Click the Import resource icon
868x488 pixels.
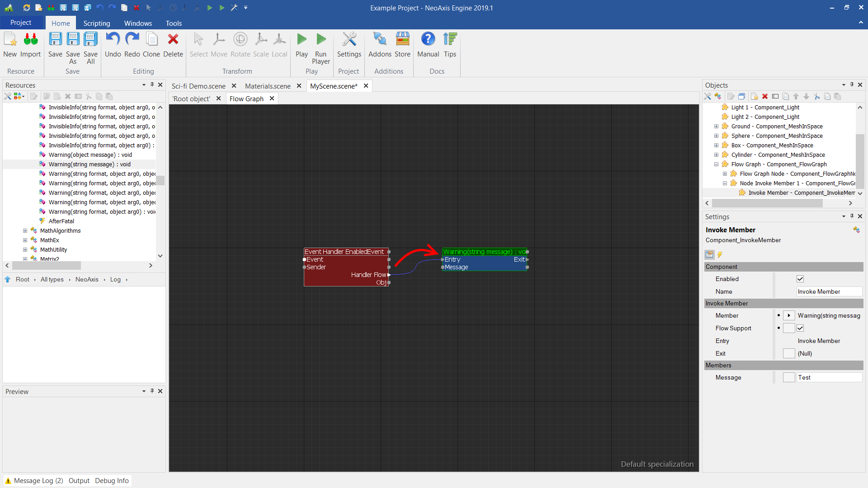31,40
